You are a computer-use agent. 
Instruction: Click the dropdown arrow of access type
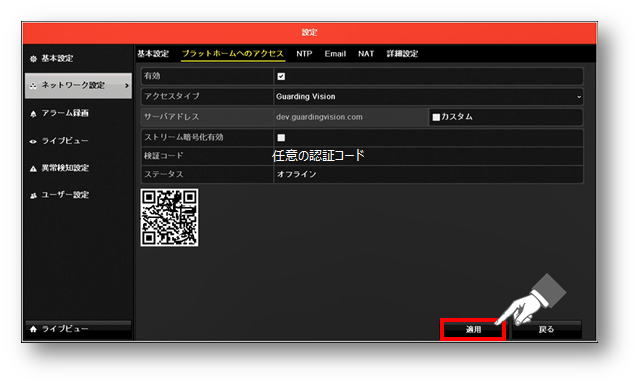coord(578,97)
